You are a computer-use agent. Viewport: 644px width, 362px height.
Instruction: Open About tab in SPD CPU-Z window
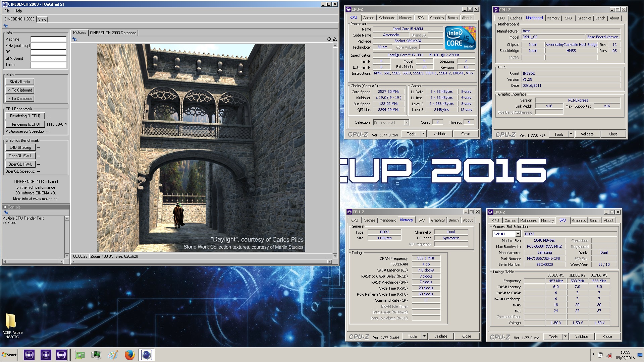click(608, 221)
